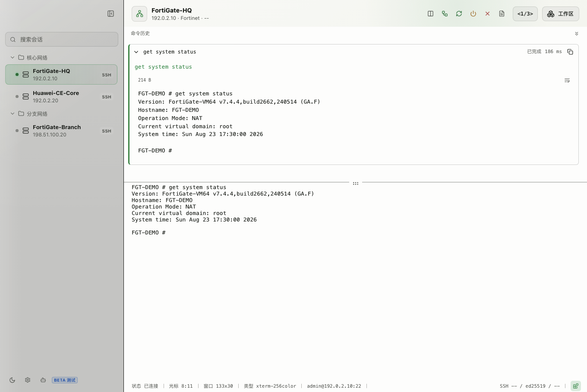Click SSH -- / ed25519 status text

click(x=530, y=386)
